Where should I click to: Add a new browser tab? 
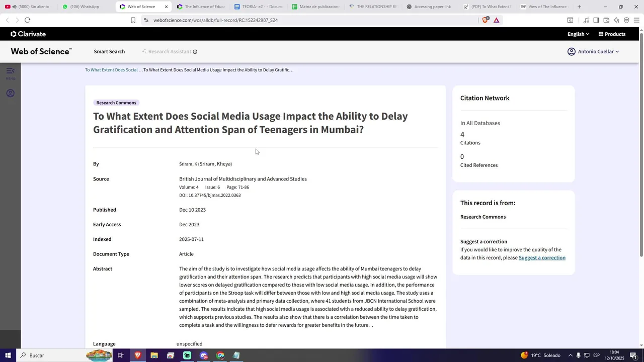[579, 7]
